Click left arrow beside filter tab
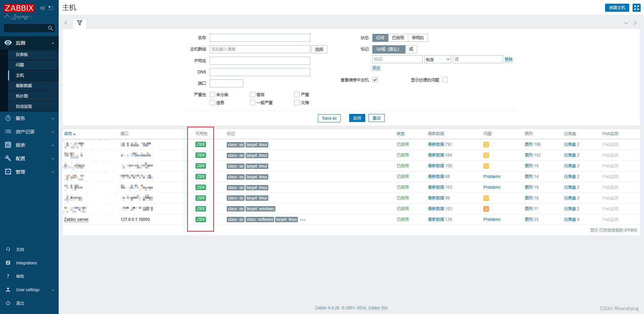The width and height of the screenshot is (644, 314). [66, 23]
